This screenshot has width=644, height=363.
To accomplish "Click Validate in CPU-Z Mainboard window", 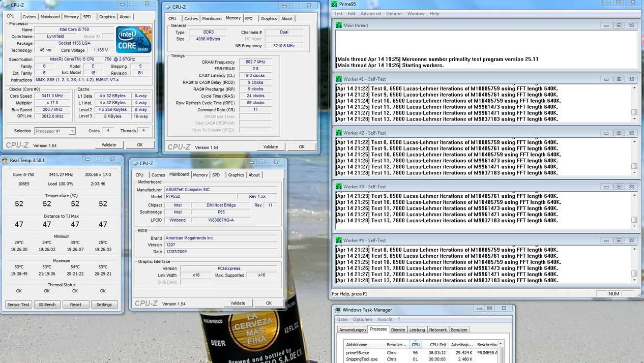I will tap(238, 303).
